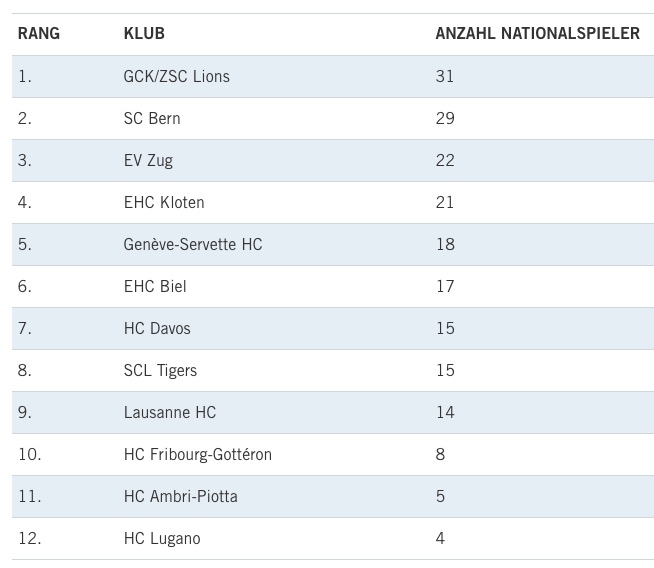Click the SCL Tigers club cell
The height and width of the screenshot is (568, 654).
(160, 370)
